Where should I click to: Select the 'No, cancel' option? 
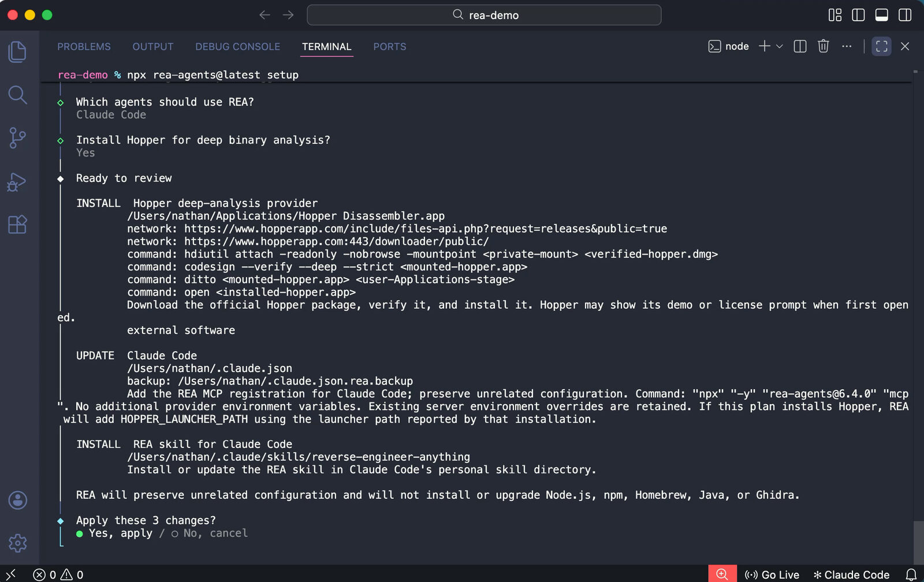(x=209, y=533)
